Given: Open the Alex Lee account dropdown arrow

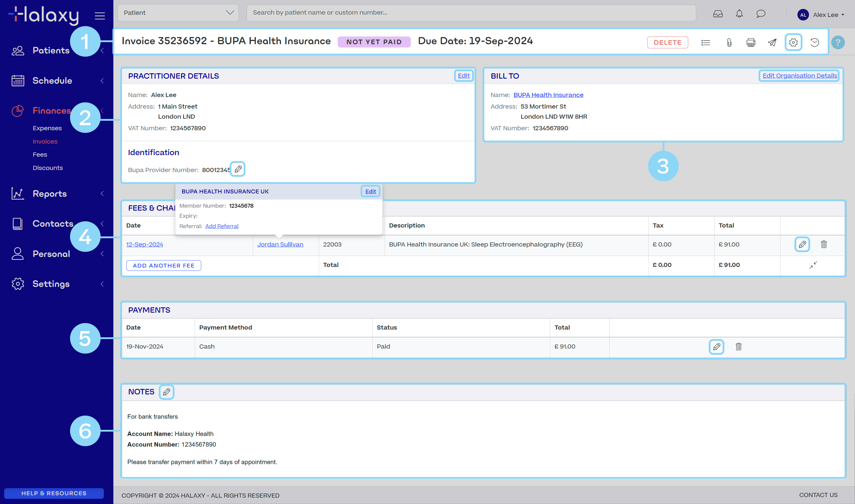Looking at the screenshot, I should pos(843,15).
